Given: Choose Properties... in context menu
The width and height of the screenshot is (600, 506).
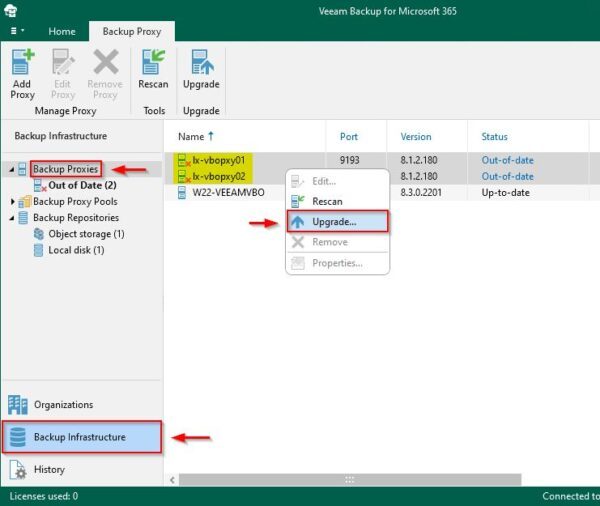Looking at the screenshot, I should click(x=338, y=263).
